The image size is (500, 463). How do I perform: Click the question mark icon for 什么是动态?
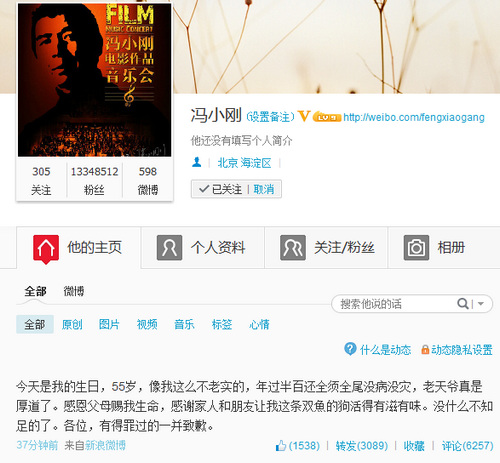click(350, 349)
